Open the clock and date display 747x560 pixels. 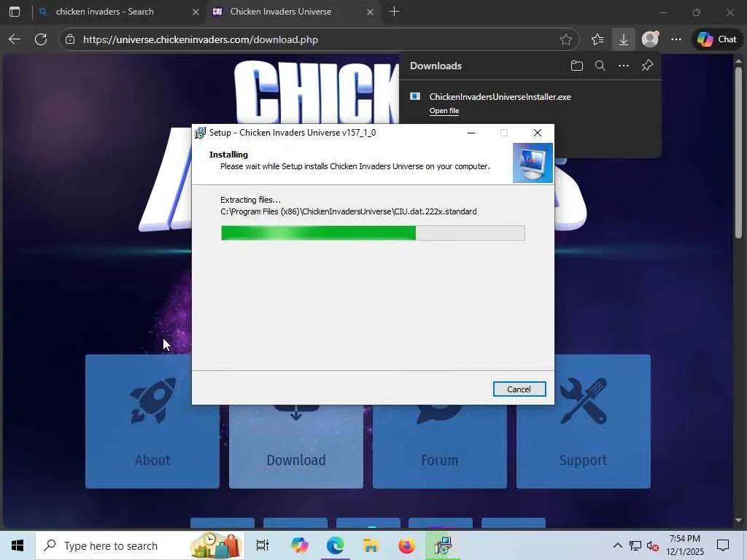click(x=684, y=545)
